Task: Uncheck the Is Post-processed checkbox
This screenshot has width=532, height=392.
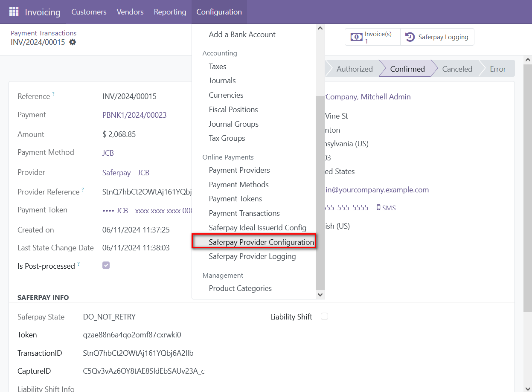Action: tap(106, 265)
